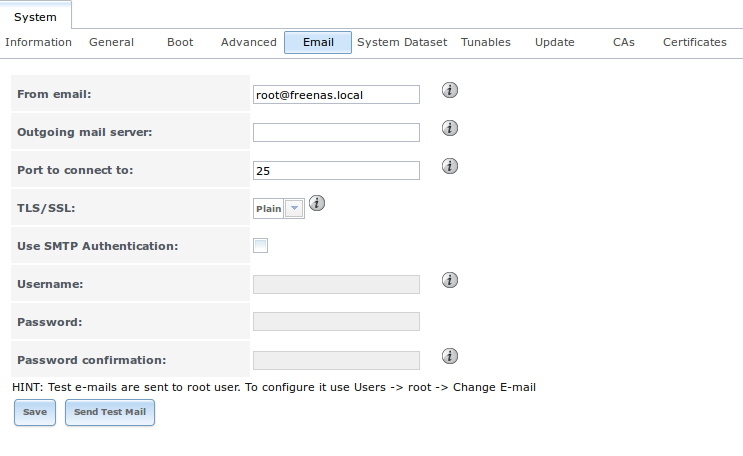The width and height of the screenshot is (743, 456).
Task: Open the Certificates tab
Action: (x=694, y=42)
